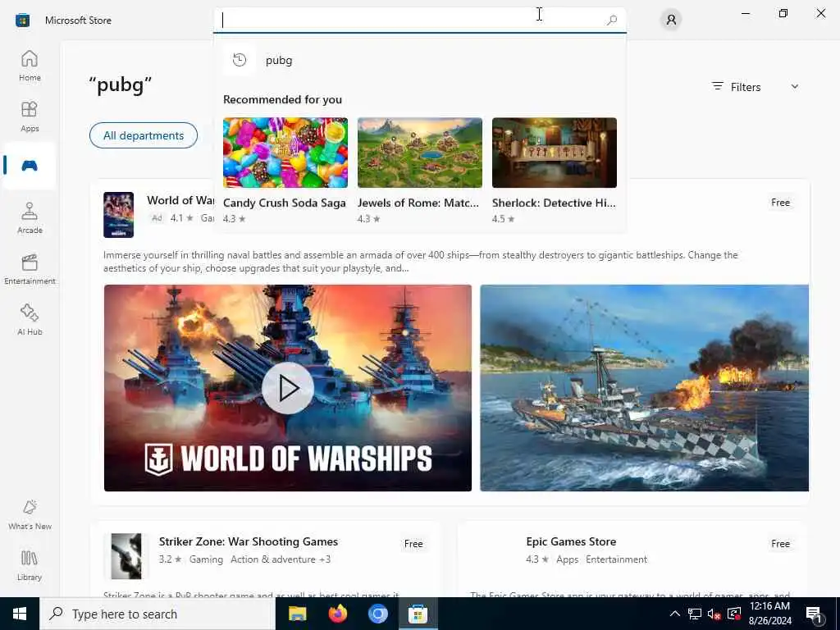Select the Gaming controller icon in sidebar

pyautogui.click(x=30, y=166)
